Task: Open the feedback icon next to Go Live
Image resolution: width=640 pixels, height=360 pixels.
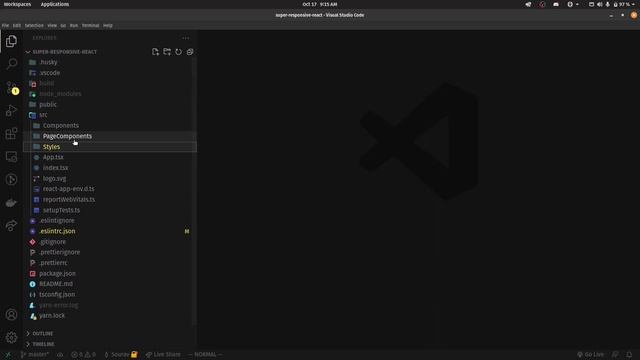Action: (615, 355)
